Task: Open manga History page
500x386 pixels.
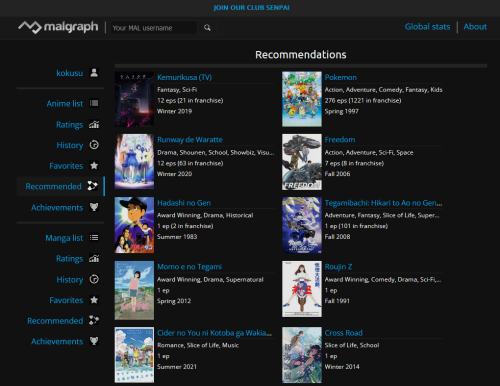Action: pyautogui.click(x=70, y=280)
